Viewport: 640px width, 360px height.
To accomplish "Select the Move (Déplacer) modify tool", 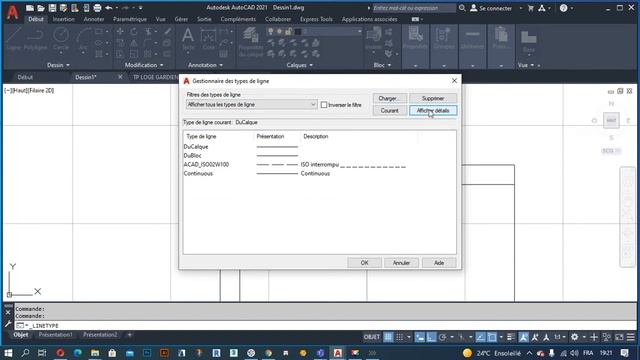I will tap(120, 31).
